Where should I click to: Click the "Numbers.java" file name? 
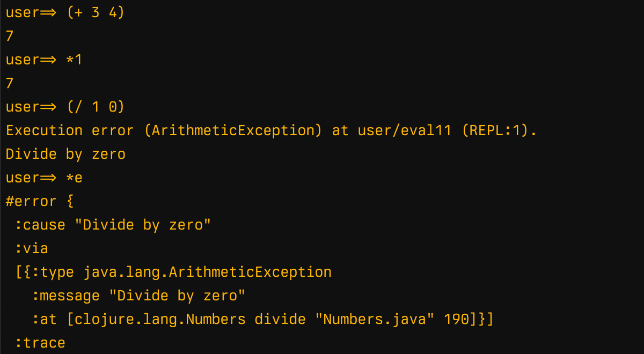point(375,319)
